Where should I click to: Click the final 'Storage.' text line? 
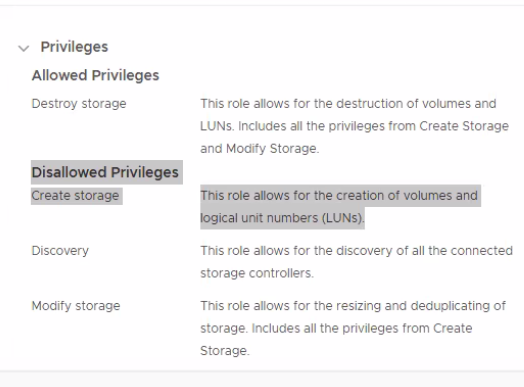(x=225, y=351)
